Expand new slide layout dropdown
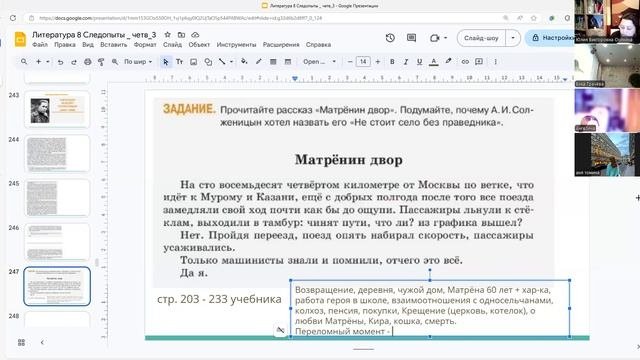 [x=48, y=62]
